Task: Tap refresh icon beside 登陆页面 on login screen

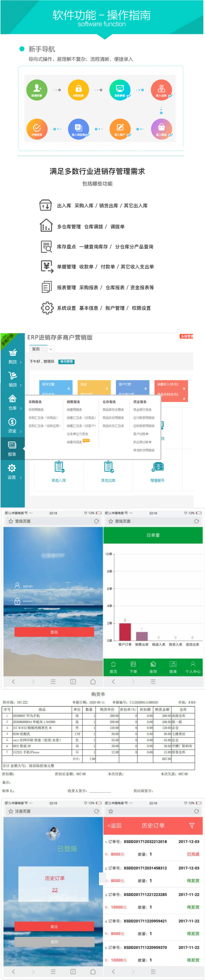Action: point(97,521)
